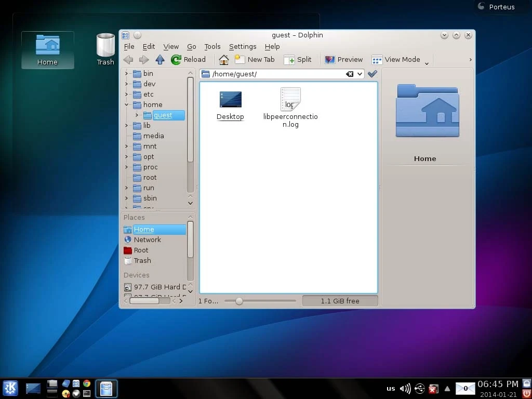Viewport: 532px width, 399px height.
Task: Toggle file Preview mode
Action: 343,60
